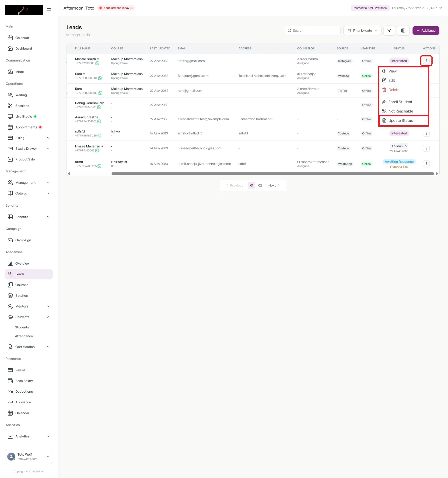
Task: Select View from the actions menu
Action: [404, 71]
